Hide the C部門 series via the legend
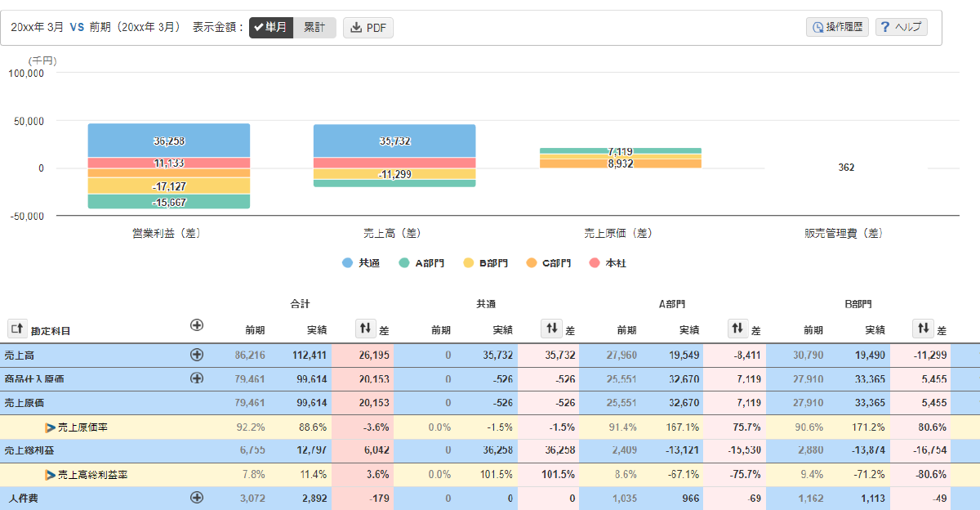980x510 pixels. tap(549, 263)
